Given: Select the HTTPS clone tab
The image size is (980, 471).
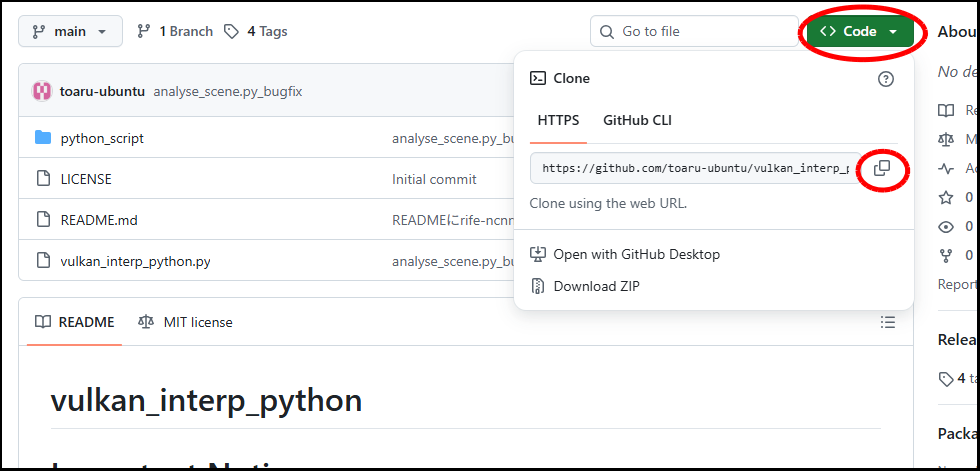Looking at the screenshot, I should point(558,120).
